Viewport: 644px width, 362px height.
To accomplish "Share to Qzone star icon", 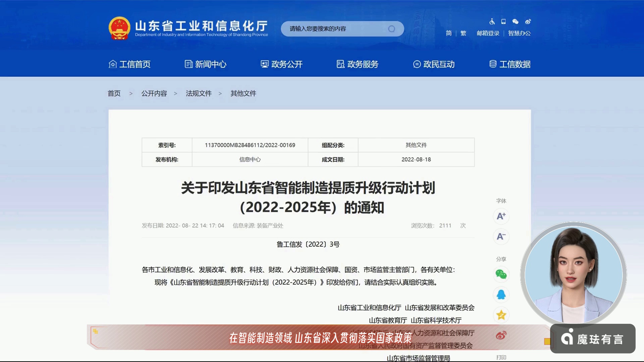I will click(501, 315).
